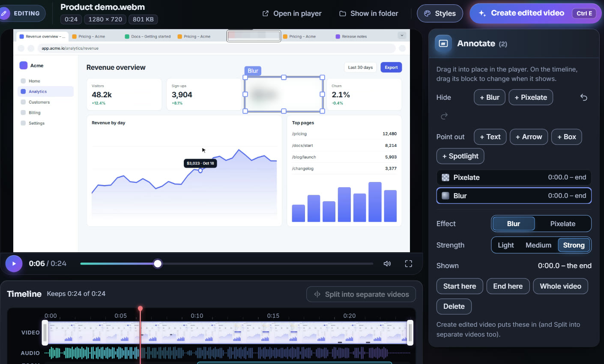Switch Effect to Pixelate
The image size is (604, 364).
[562, 224]
